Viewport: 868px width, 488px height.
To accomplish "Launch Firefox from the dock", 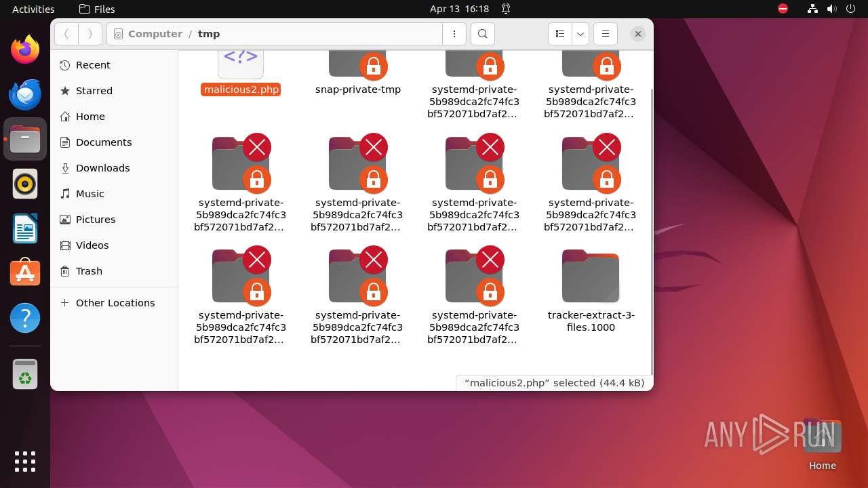I will [25, 49].
